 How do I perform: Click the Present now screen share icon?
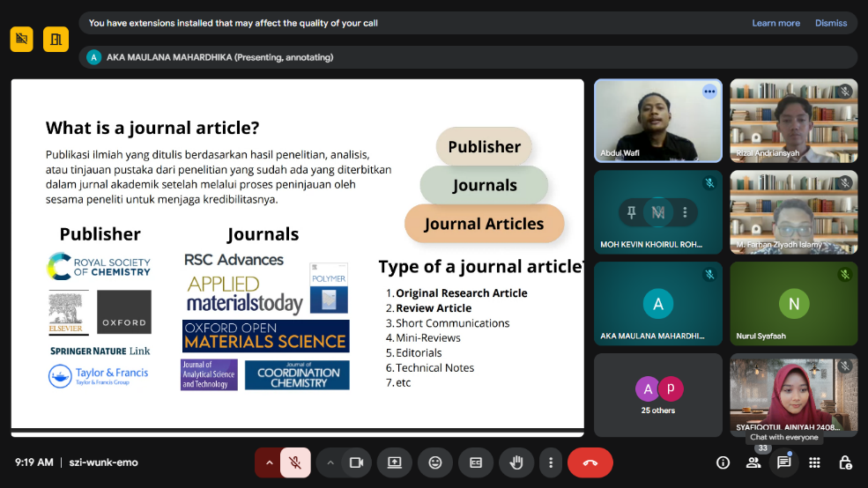395,462
